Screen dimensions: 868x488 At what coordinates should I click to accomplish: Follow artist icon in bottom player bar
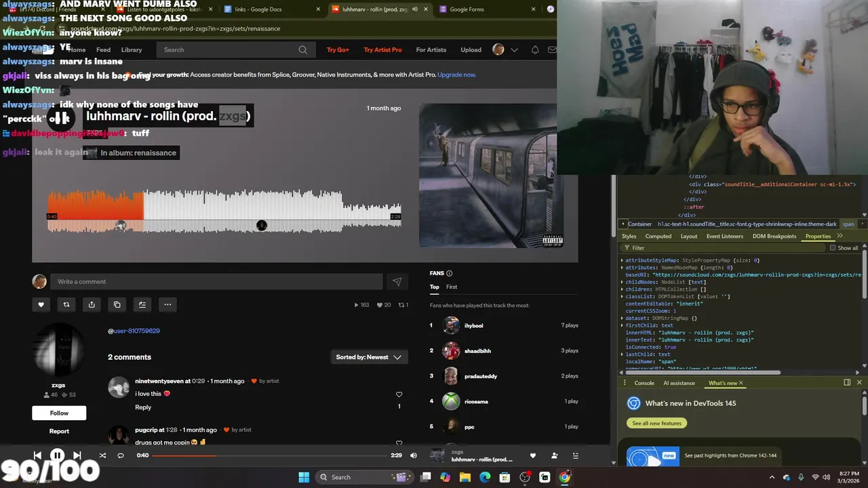[x=554, y=455]
